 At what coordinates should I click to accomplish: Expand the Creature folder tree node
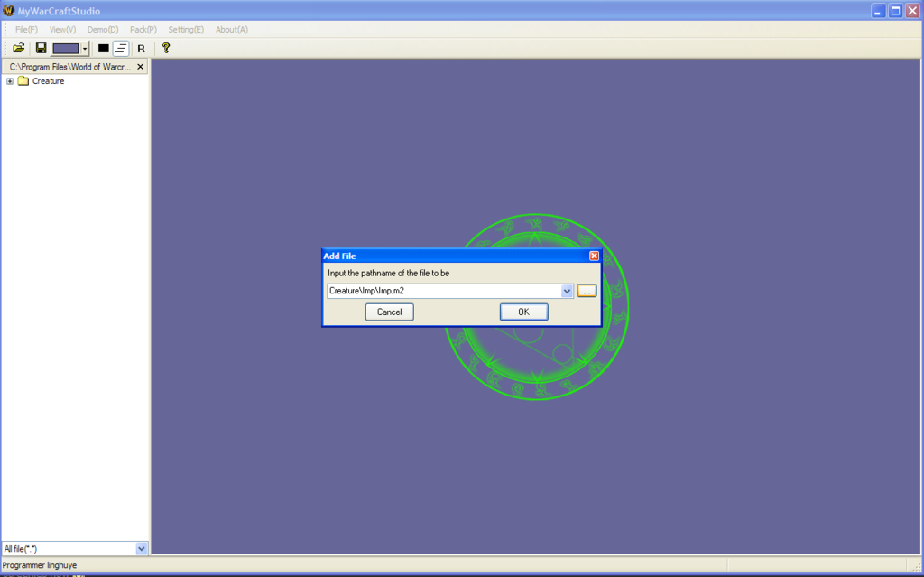click(x=9, y=81)
